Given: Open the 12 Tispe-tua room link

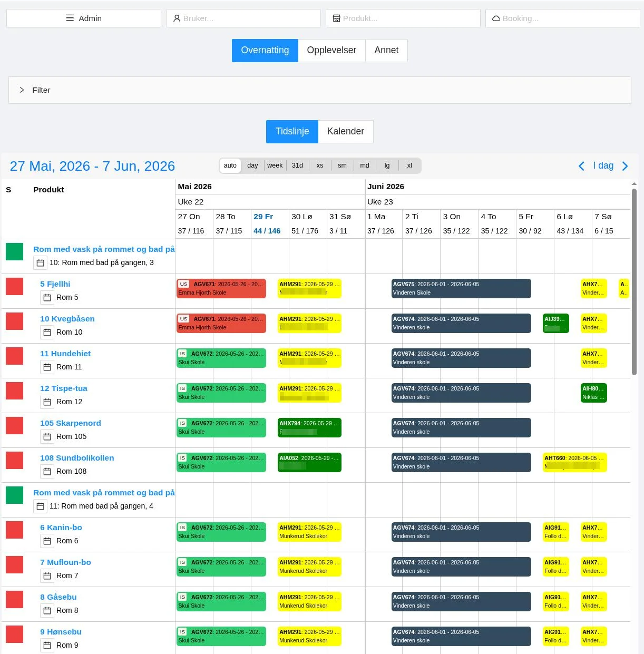Looking at the screenshot, I should [64, 388].
